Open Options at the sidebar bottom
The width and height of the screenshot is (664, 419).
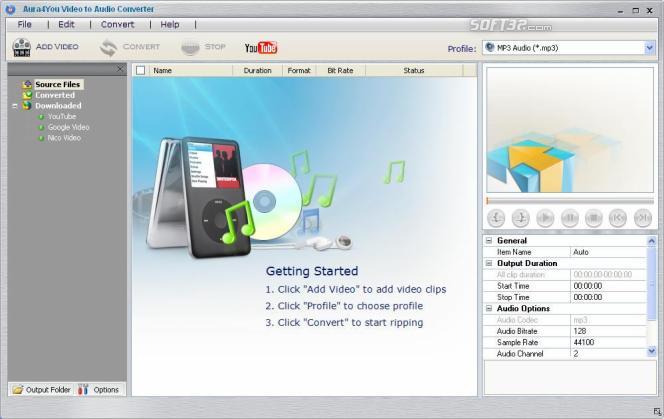[x=100, y=390]
